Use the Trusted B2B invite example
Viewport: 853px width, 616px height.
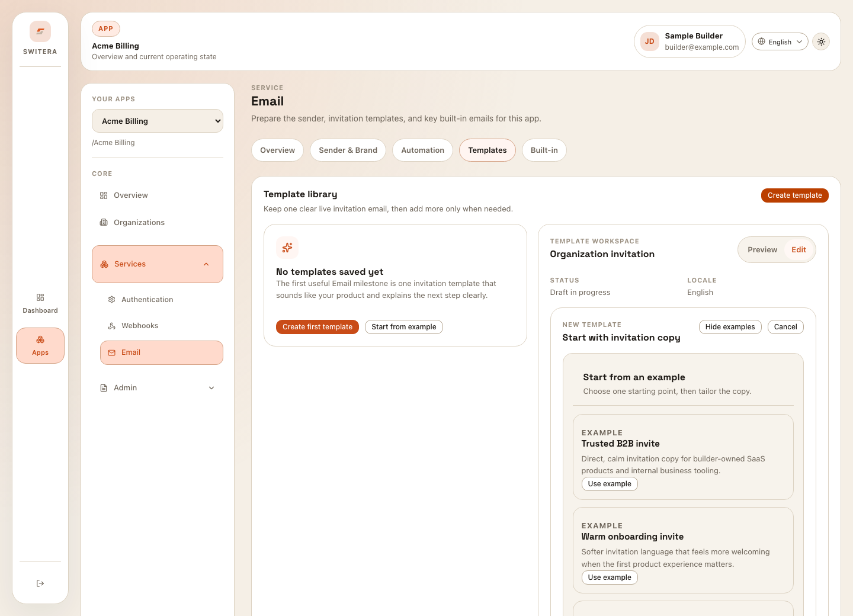coord(610,484)
